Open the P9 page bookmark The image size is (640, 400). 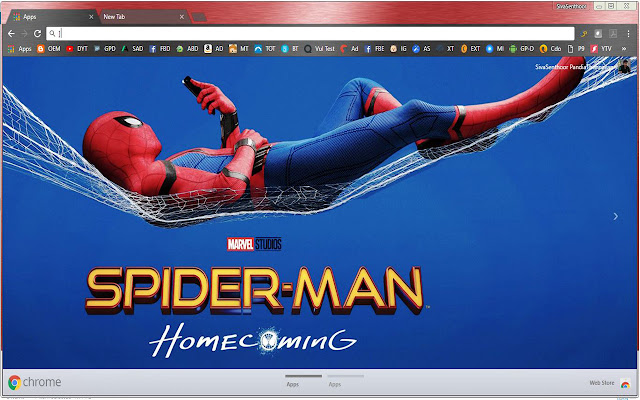576,49
